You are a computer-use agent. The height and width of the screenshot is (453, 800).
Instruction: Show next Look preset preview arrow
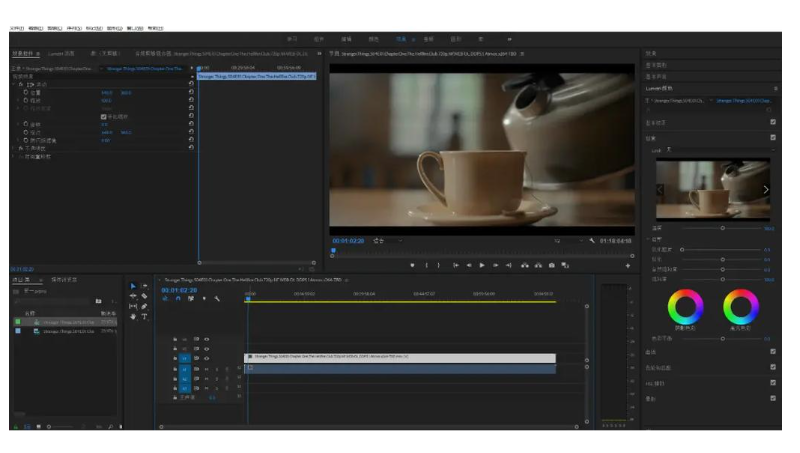(765, 190)
